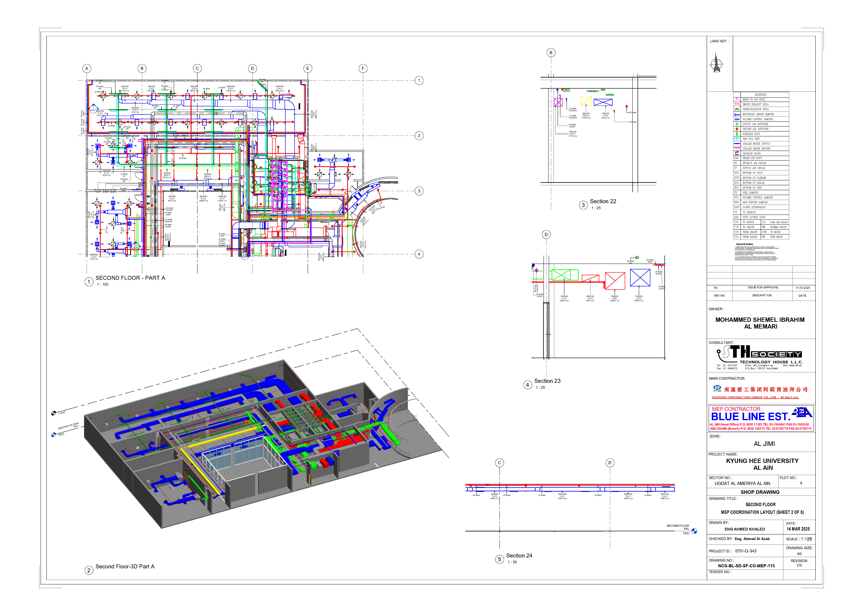Image resolution: width=863 pixels, height=616 pixels.
Task: Click grid bubble B above Section 22
Action: pyautogui.click(x=551, y=53)
